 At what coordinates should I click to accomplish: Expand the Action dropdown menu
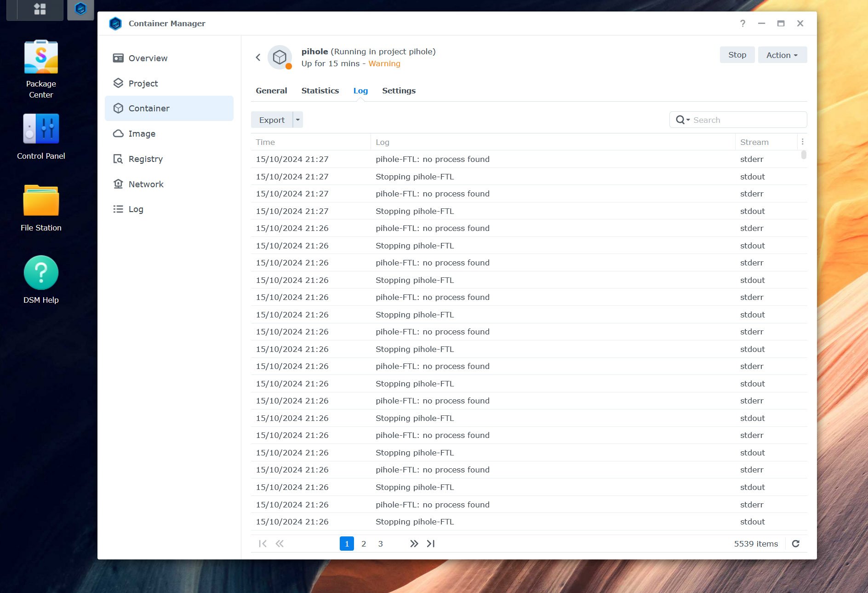point(782,55)
